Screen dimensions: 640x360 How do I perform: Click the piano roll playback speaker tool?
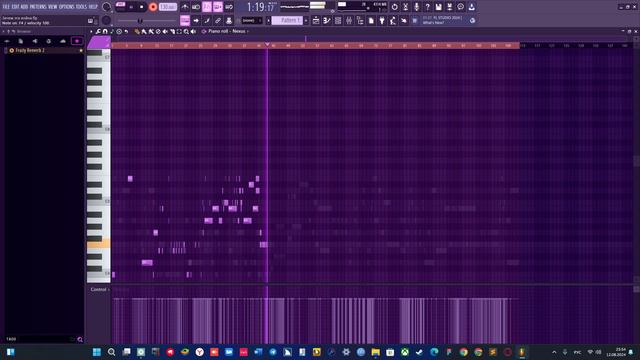(x=193, y=31)
